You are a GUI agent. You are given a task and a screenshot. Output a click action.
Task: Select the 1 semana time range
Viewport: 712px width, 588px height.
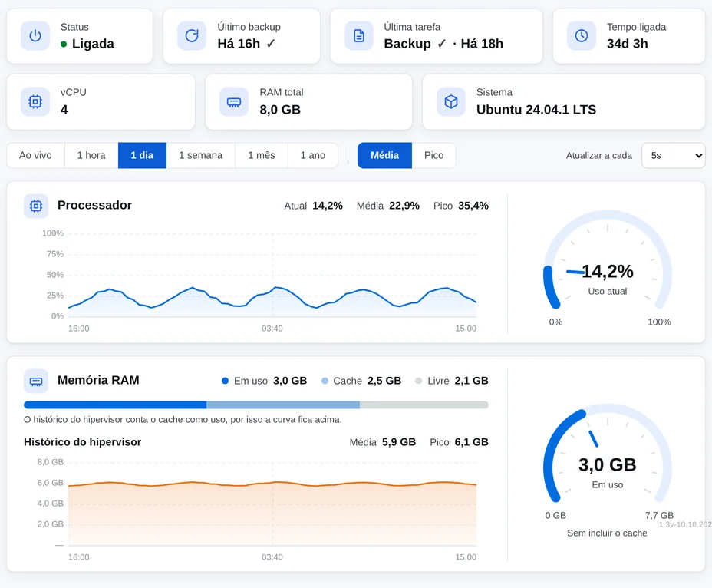201,155
